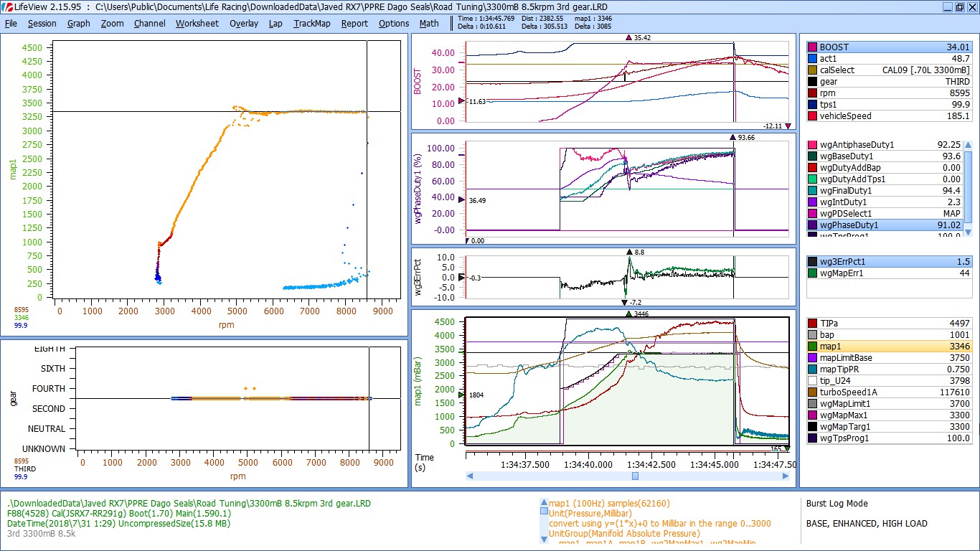Click the time scrollbar left arrow
The height and width of the screenshot is (551, 980).
470,476
